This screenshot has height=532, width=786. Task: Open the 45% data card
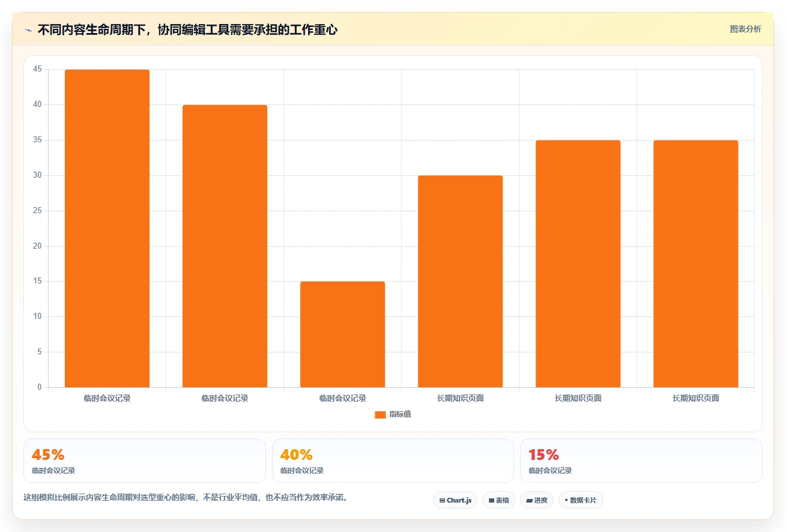pos(144,461)
